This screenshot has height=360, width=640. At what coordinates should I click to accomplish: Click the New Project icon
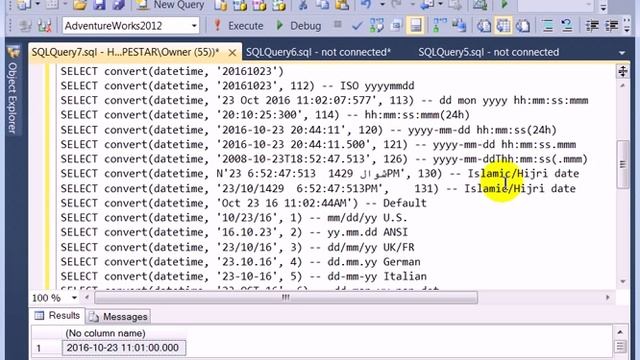click(23, 5)
